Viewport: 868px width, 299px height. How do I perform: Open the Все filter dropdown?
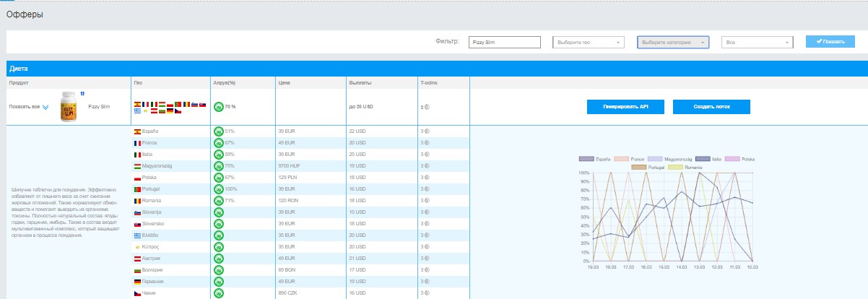tap(758, 43)
